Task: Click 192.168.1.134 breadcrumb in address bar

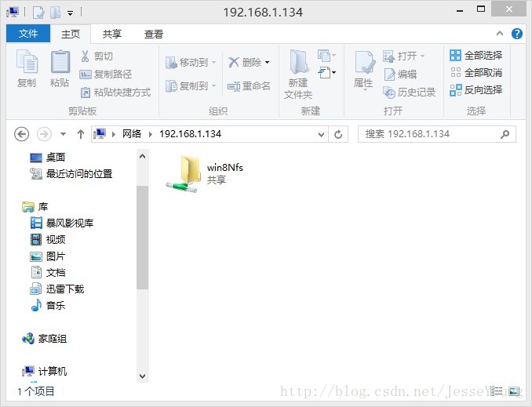Action: (x=191, y=134)
